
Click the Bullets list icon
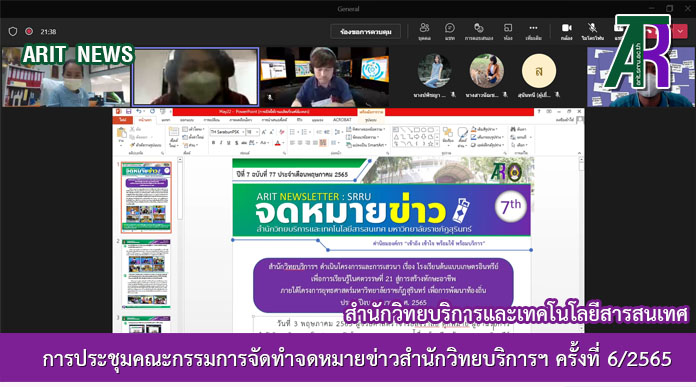pos(292,132)
